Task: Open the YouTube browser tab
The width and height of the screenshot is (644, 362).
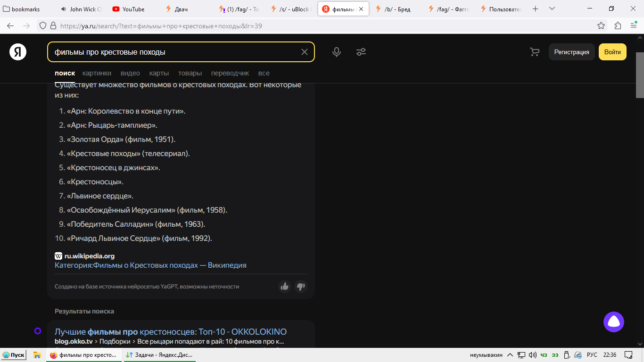Action: coord(128,8)
